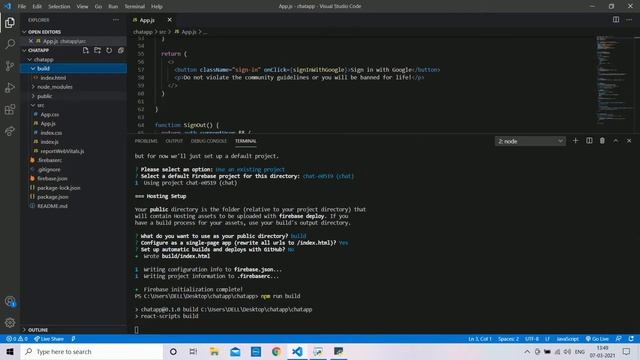Click New Folder icon in CHATAPP header
The height and width of the screenshot is (360, 640).
97,50
